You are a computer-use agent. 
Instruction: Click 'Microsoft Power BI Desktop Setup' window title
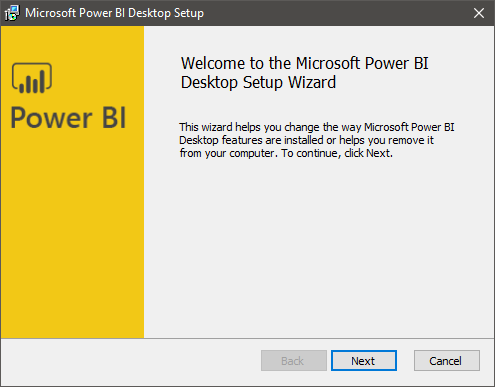(114, 13)
